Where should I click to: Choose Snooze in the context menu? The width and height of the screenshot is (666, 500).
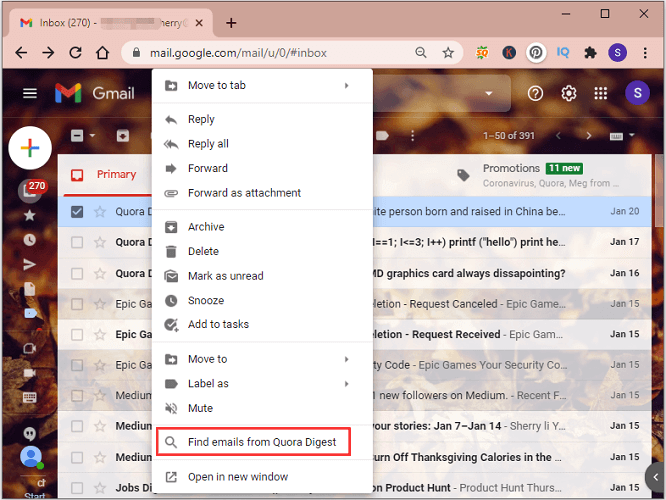tap(262, 300)
